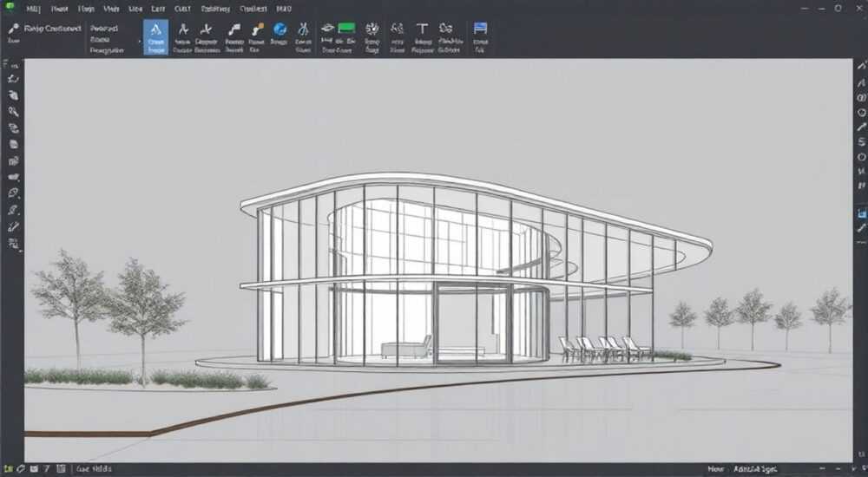Open the last menu bar item
The height and width of the screenshot is (477, 868).
284,9
